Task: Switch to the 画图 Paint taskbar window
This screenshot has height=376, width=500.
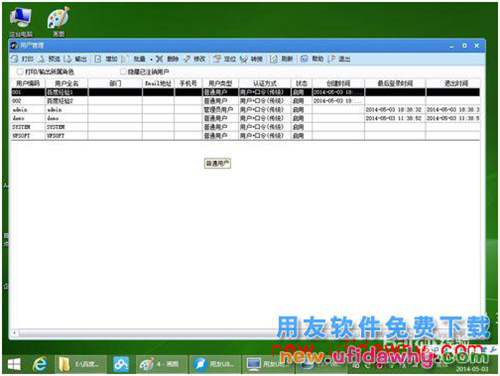Action: [161, 364]
